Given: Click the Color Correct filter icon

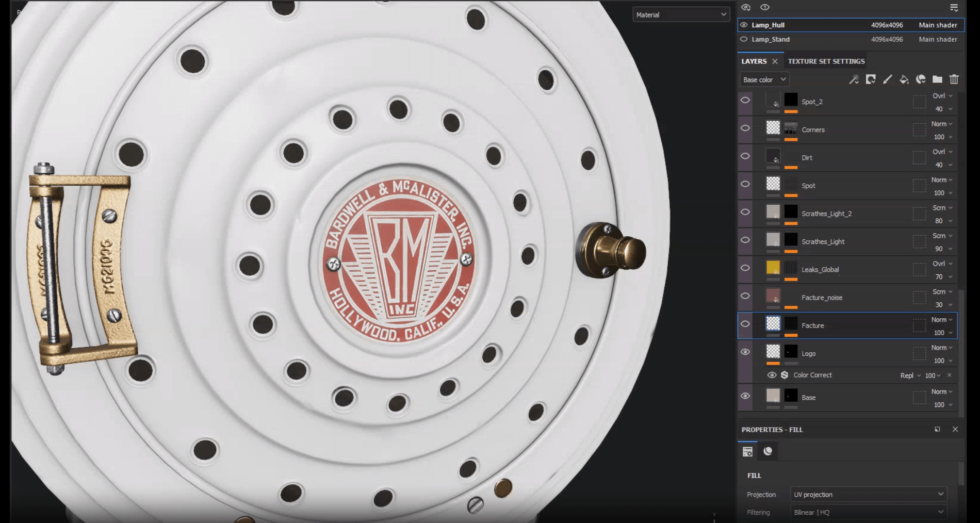Looking at the screenshot, I should pos(785,375).
